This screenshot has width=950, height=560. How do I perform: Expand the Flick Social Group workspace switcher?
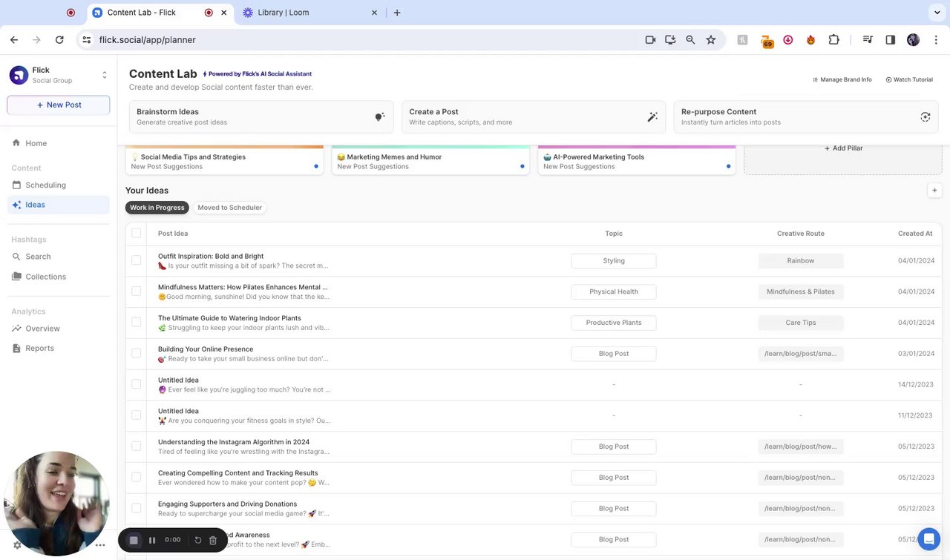coord(105,75)
